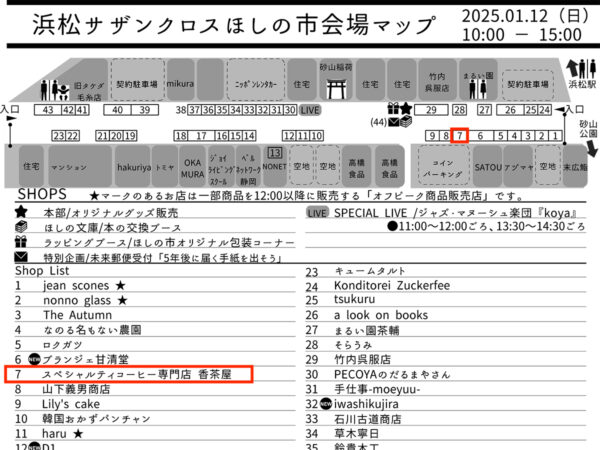Click the LIVE badge before SPECIAL LIVE text
The image size is (600, 450).
pos(317,213)
